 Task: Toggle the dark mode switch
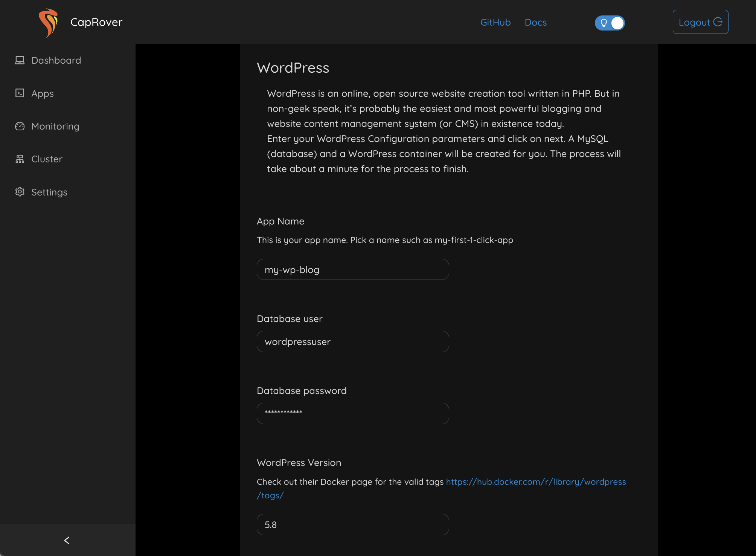[610, 23]
